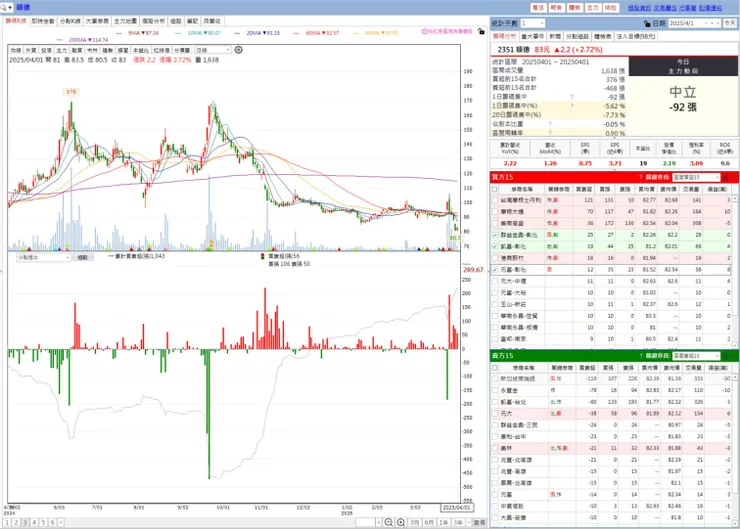Click the 今天 button
740x529 pixels.
(730, 23)
